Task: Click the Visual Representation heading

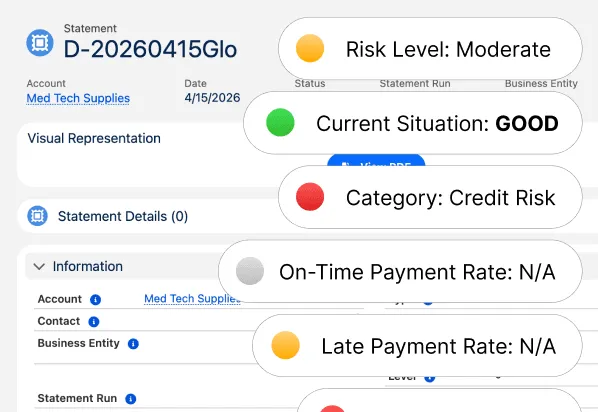Action: pos(94,138)
